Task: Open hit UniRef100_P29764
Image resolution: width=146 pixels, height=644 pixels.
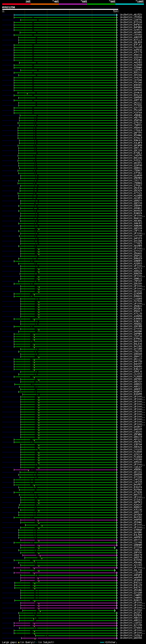Action: click(131, 113)
